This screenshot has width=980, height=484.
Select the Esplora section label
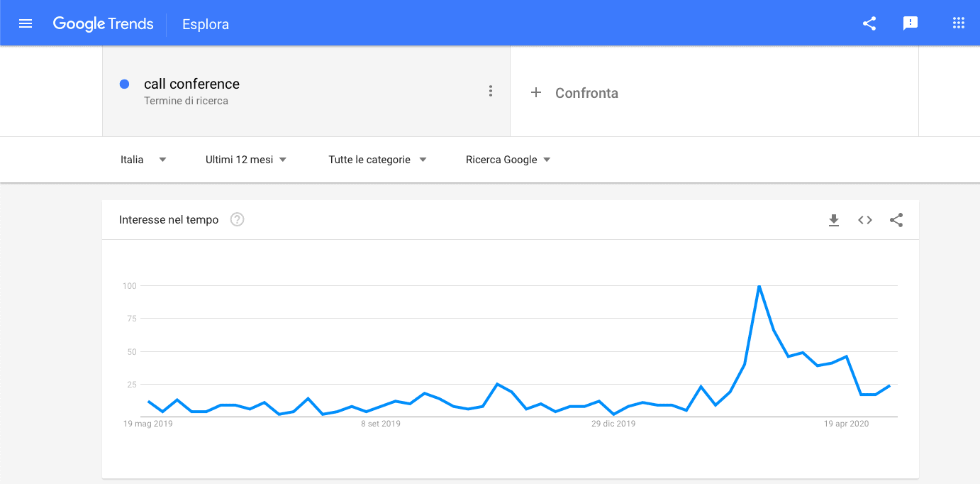click(206, 24)
